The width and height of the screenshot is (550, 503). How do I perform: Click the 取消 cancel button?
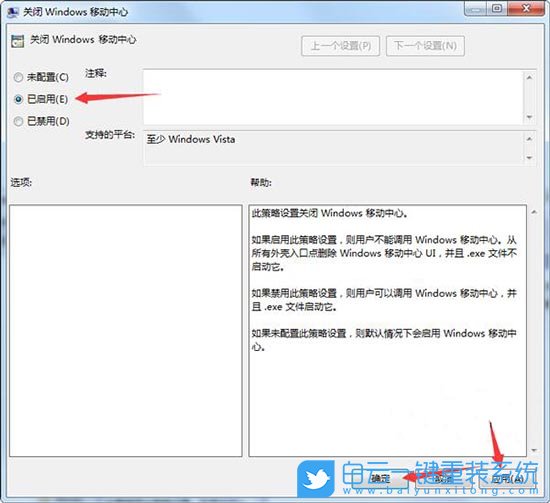[x=444, y=479]
